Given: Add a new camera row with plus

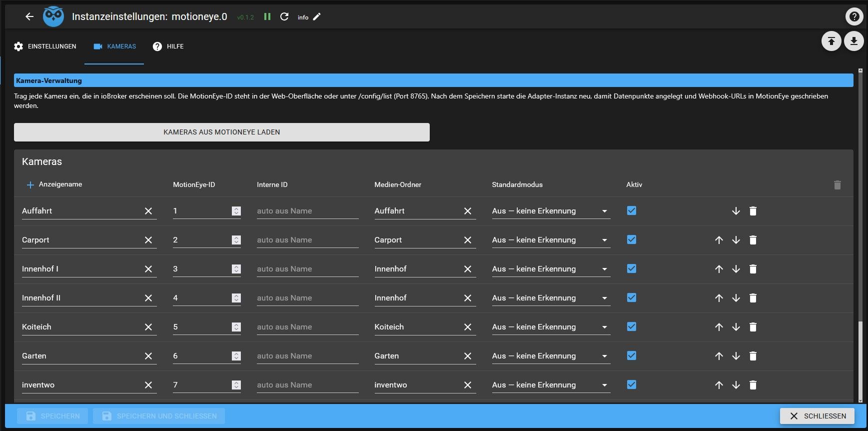Looking at the screenshot, I should (x=30, y=184).
